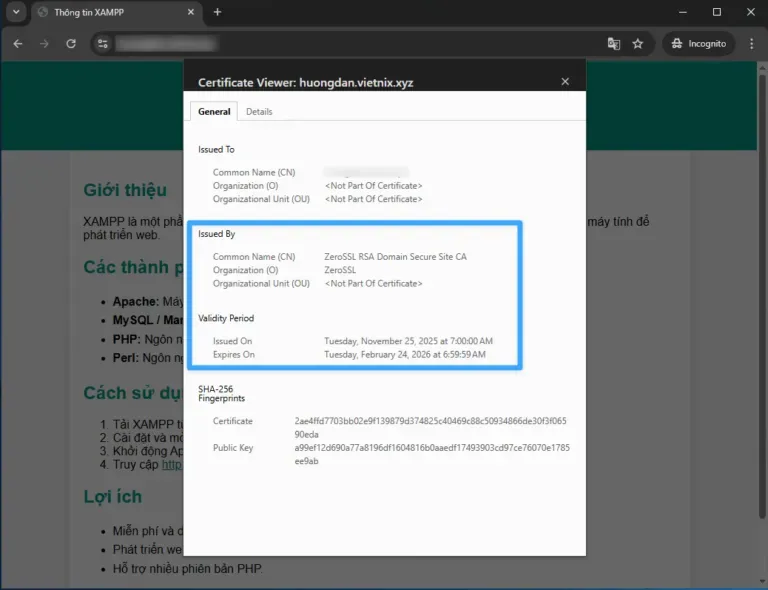Open Chrome's three-dot menu
The height and width of the screenshot is (590, 768).
click(x=752, y=44)
